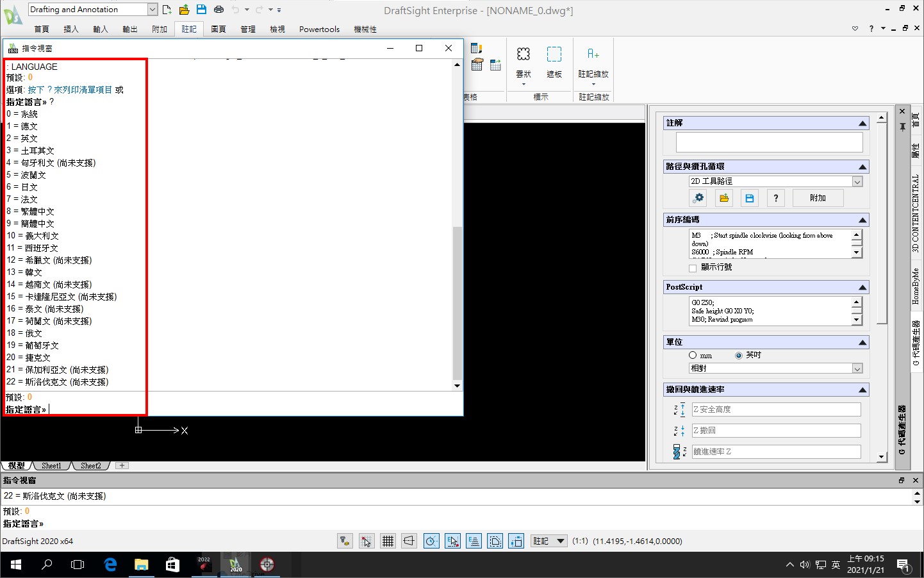Click the New document icon in the quick access toolbar
The height and width of the screenshot is (578, 924).
[x=167, y=10]
